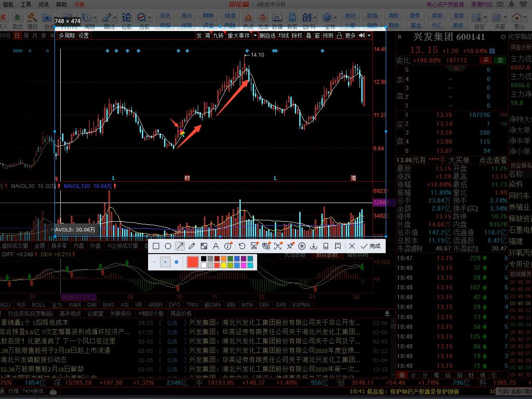Select the ellipse annotation tool
This screenshot has height=399, width=532.
point(168,246)
